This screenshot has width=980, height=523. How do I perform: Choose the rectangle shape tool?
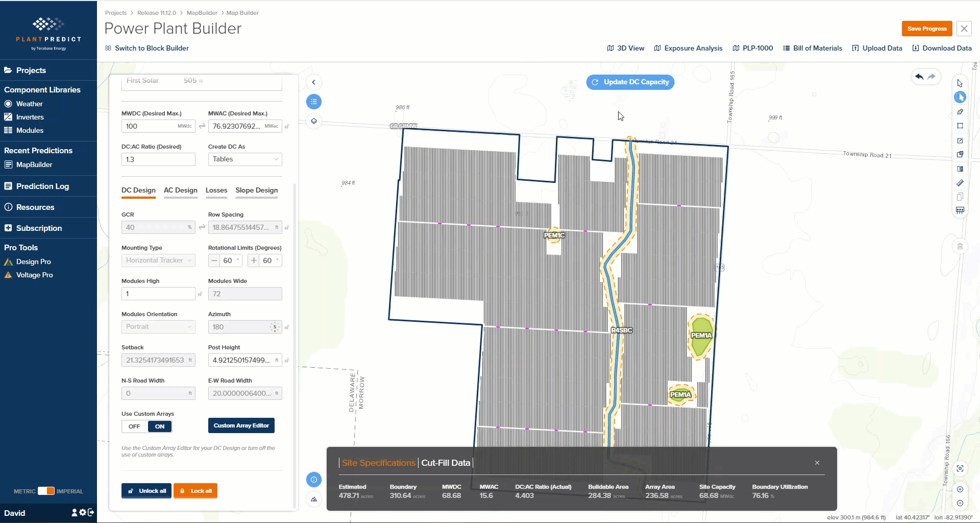(960, 126)
